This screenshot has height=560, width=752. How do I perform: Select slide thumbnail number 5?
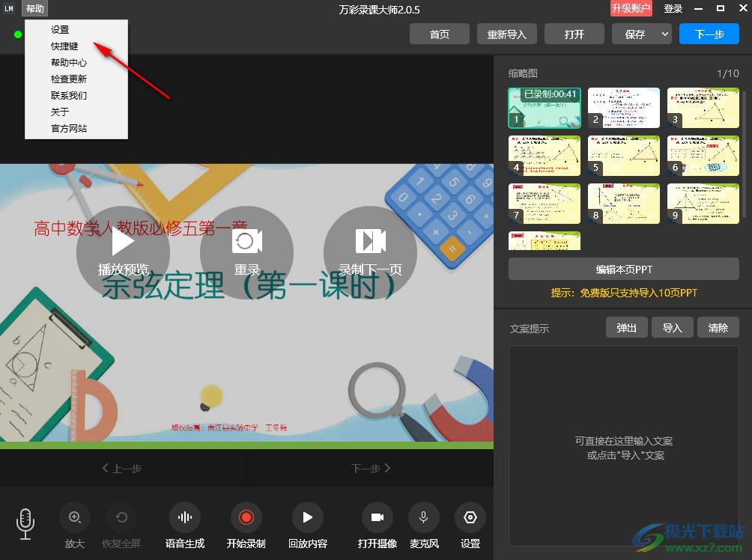click(623, 156)
